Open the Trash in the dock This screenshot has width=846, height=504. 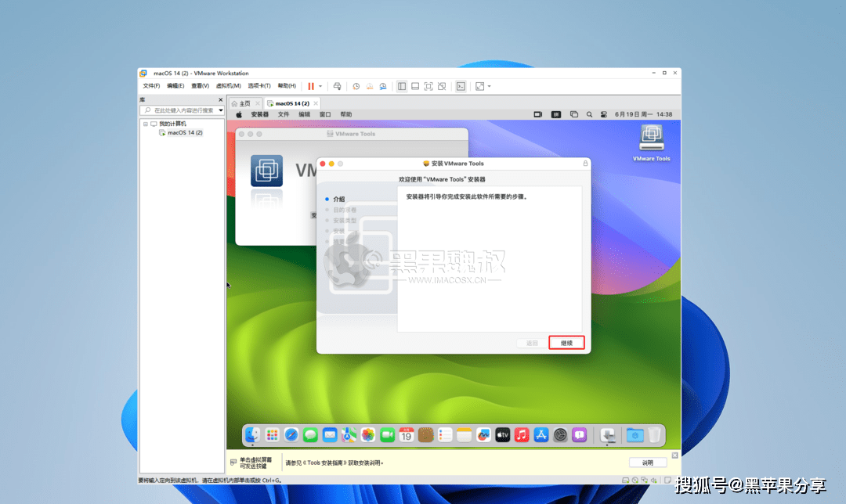coord(654,434)
